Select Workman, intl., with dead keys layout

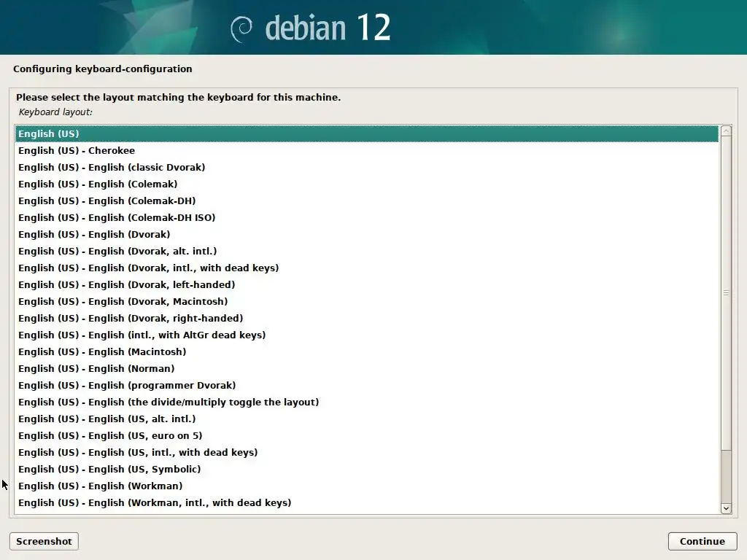[366, 502]
